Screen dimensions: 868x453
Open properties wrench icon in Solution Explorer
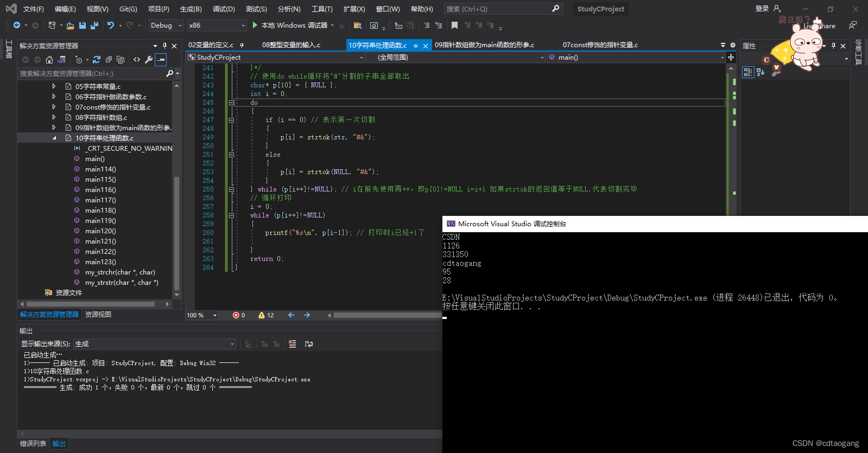point(149,60)
